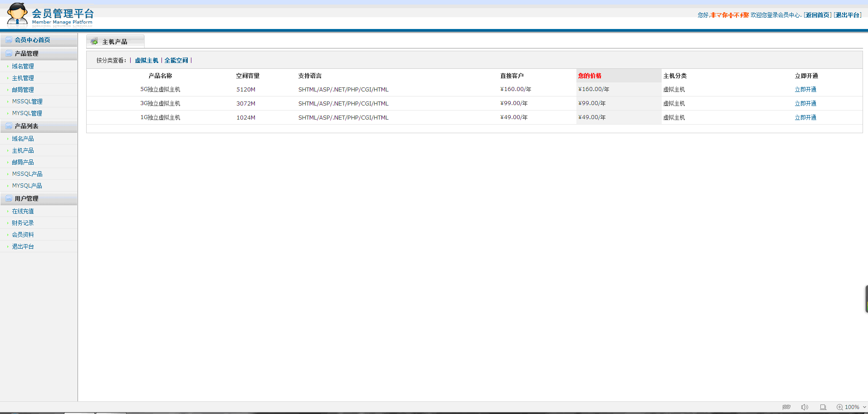
Task: Click 退出平台 link in the top header
Action: 847,15
